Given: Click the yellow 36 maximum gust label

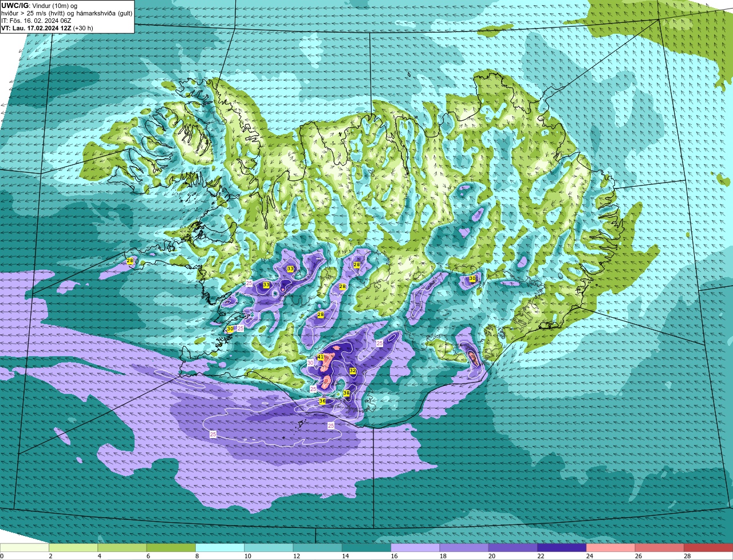Looking at the screenshot, I should tap(322, 401).
